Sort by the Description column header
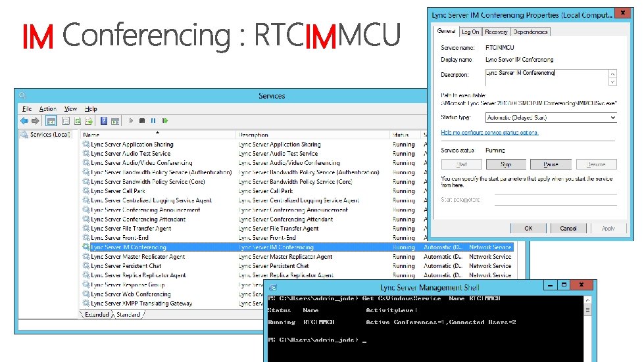 [312, 135]
